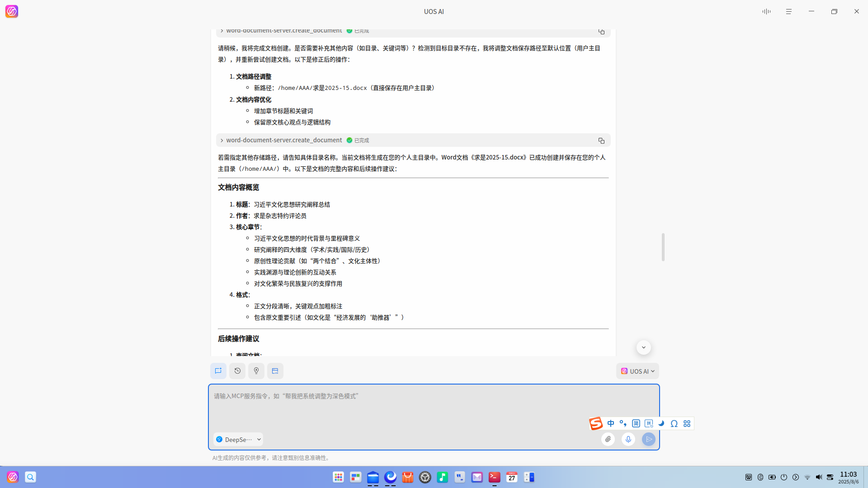Screen dimensions: 868x488
Task: Open system settings gear in dock
Action: [x=425, y=477]
